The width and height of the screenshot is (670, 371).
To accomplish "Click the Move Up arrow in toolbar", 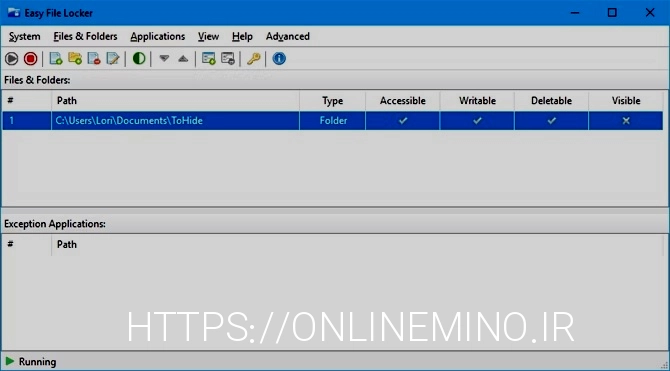I will (x=183, y=59).
